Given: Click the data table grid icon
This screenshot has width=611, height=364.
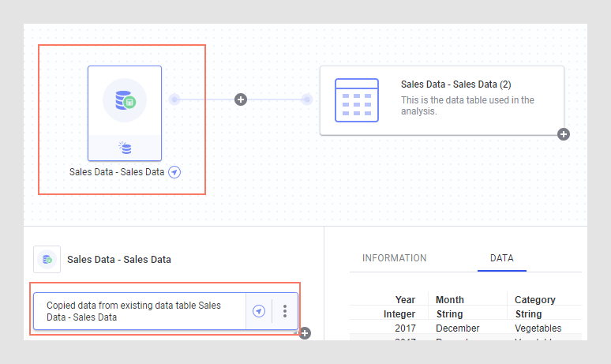Looking at the screenshot, I should (x=357, y=99).
